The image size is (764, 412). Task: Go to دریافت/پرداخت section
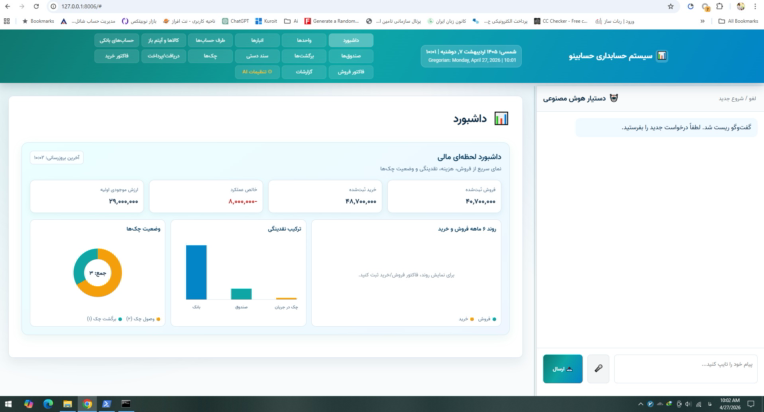pyautogui.click(x=164, y=56)
